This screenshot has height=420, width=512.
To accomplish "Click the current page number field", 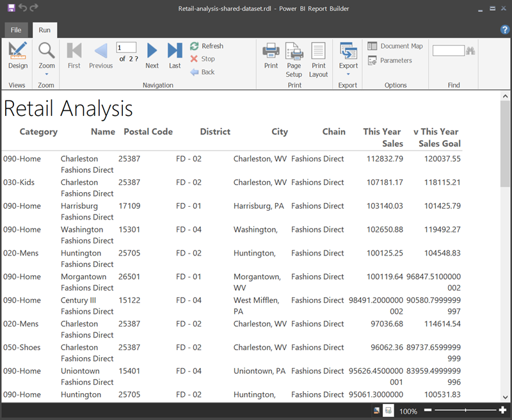I will (x=126, y=47).
